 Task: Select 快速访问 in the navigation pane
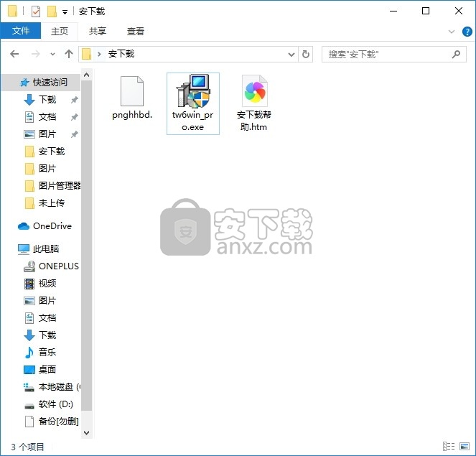(x=41, y=83)
